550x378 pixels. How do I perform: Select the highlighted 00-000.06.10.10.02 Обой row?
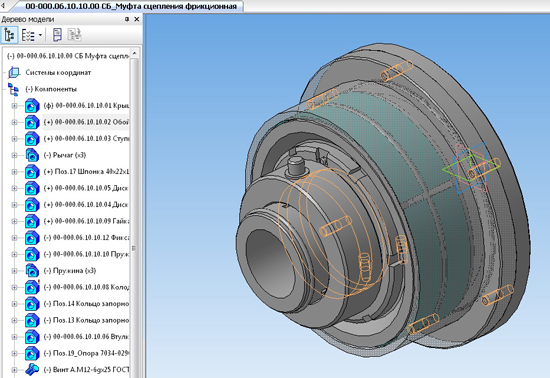(86, 122)
